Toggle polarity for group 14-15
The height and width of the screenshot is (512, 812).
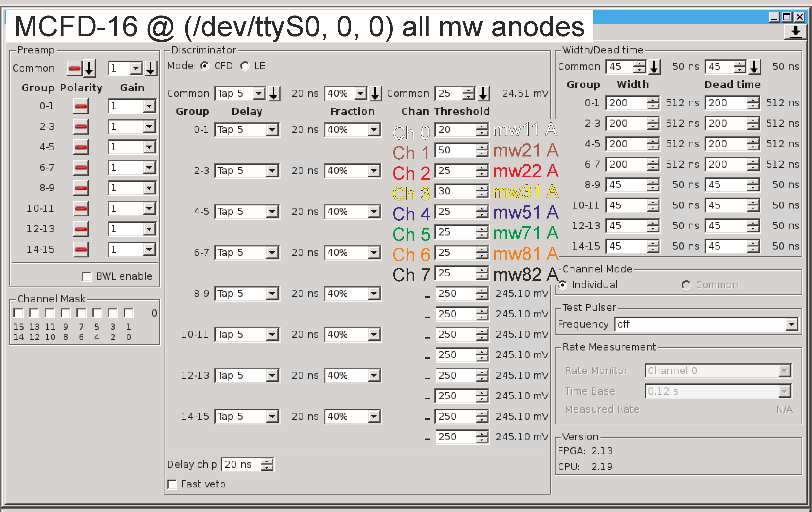81,250
